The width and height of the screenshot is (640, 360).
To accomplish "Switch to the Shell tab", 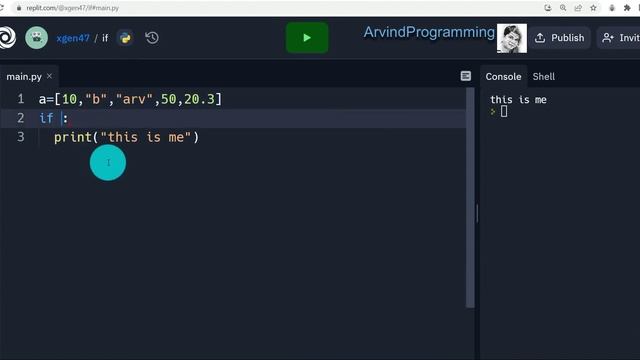I will [x=543, y=77].
